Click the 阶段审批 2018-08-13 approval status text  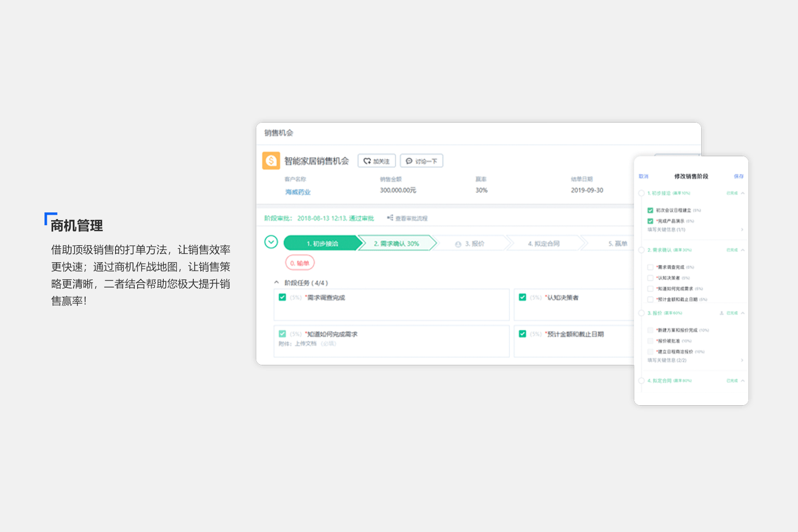tap(319, 218)
